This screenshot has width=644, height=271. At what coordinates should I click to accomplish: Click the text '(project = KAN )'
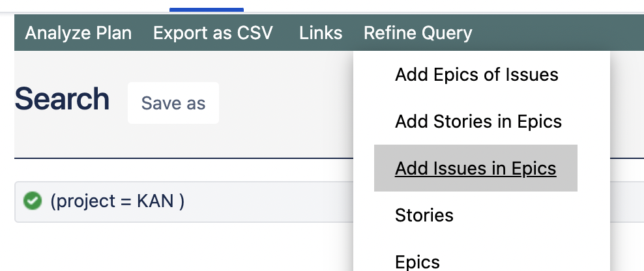tap(117, 201)
